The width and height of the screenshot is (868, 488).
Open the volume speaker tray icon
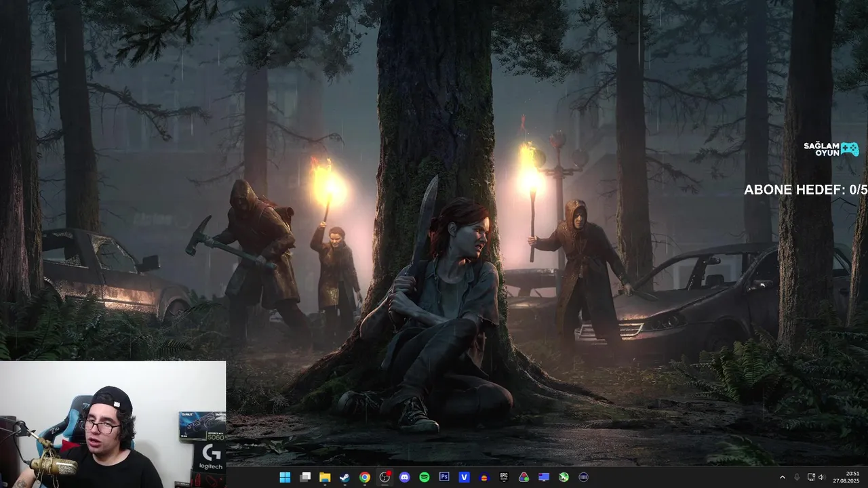pos(821,477)
